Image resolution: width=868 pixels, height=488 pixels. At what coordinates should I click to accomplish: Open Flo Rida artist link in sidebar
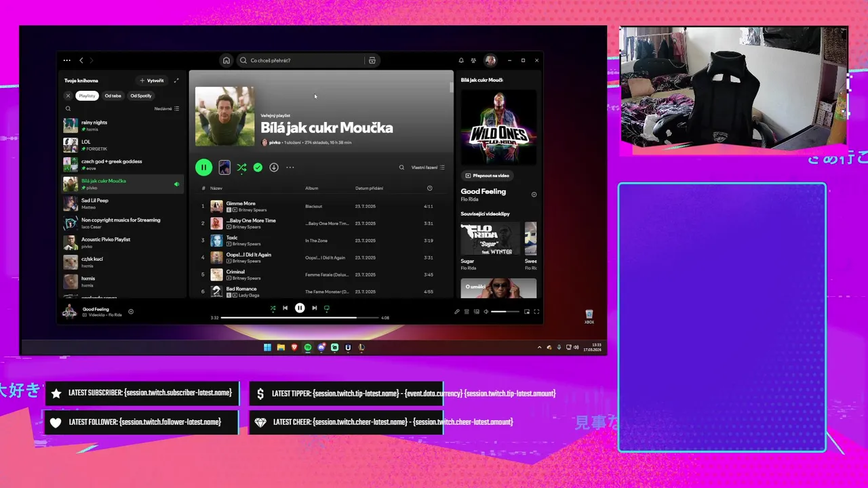pos(470,199)
